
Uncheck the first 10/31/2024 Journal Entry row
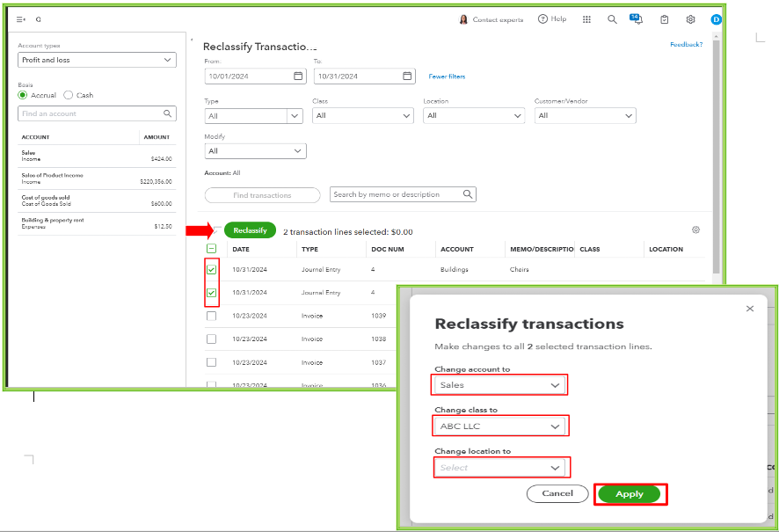211,269
